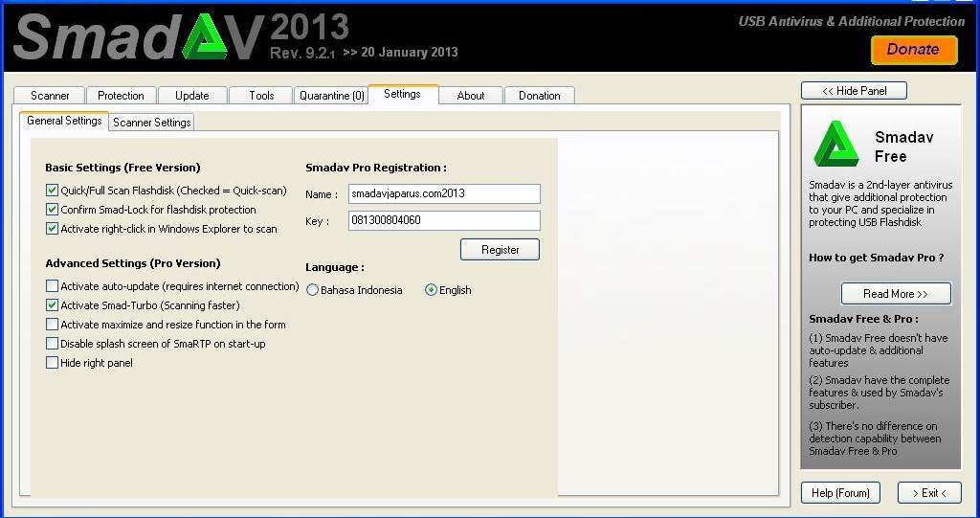Select English language radio button
The image size is (980, 518).
tap(431, 290)
